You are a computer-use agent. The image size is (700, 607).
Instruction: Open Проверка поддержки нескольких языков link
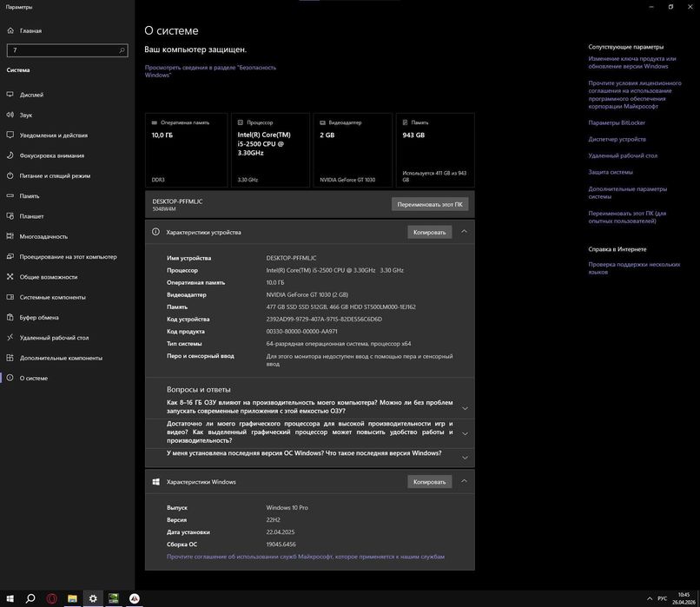[x=634, y=268]
